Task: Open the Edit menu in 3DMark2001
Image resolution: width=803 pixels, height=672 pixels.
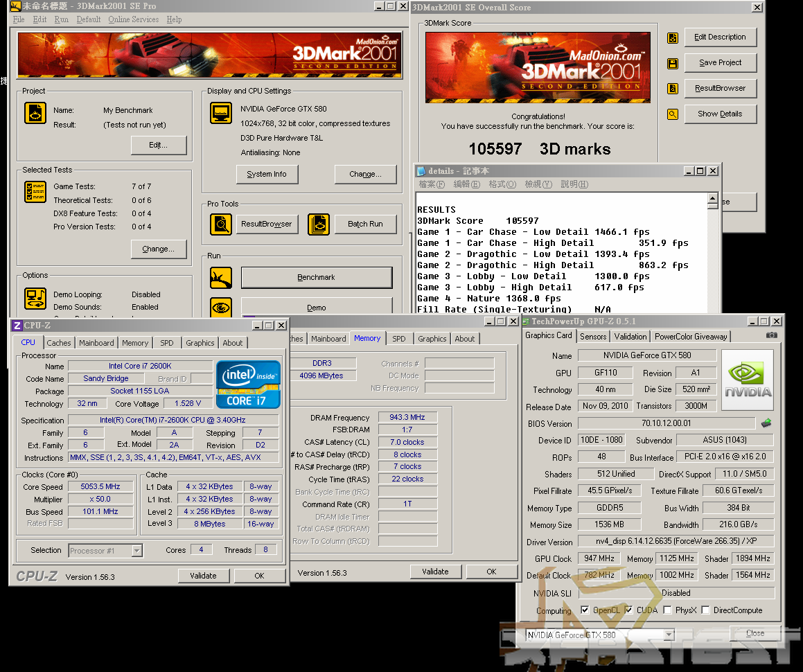Action: click(x=39, y=19)
